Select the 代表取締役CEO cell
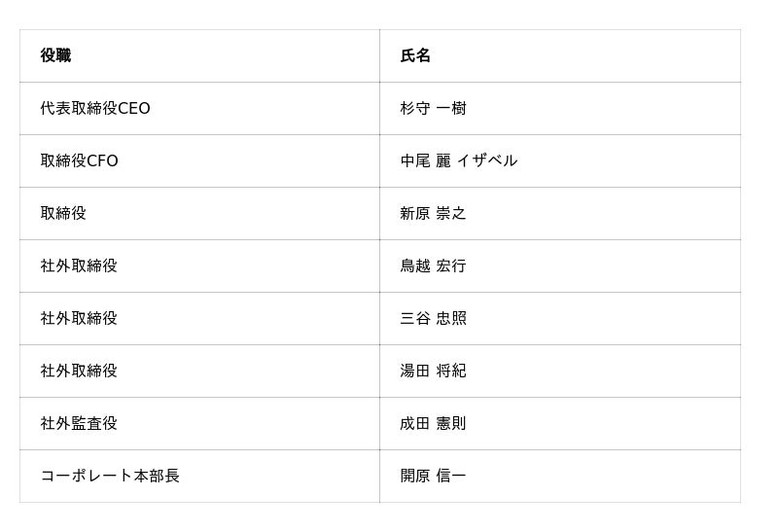Viewport: 778px width, 532px height. pyautogui.click(x=95, y=109)
